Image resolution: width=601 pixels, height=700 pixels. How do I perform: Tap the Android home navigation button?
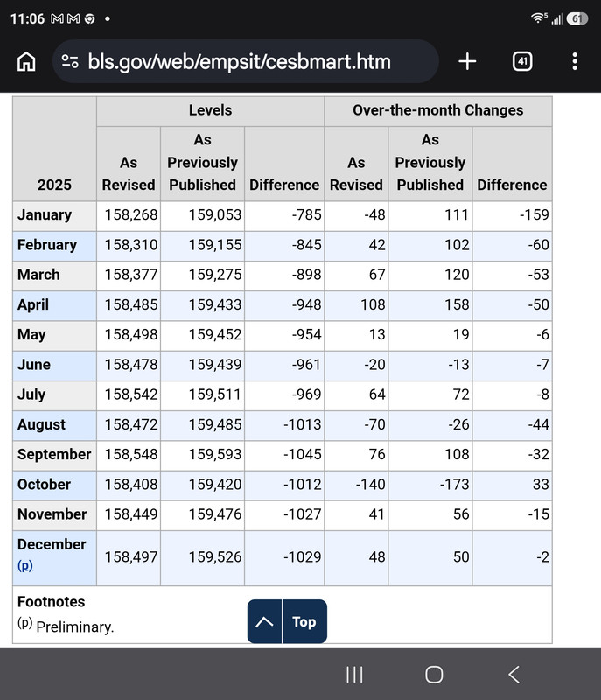coord(434,674)
